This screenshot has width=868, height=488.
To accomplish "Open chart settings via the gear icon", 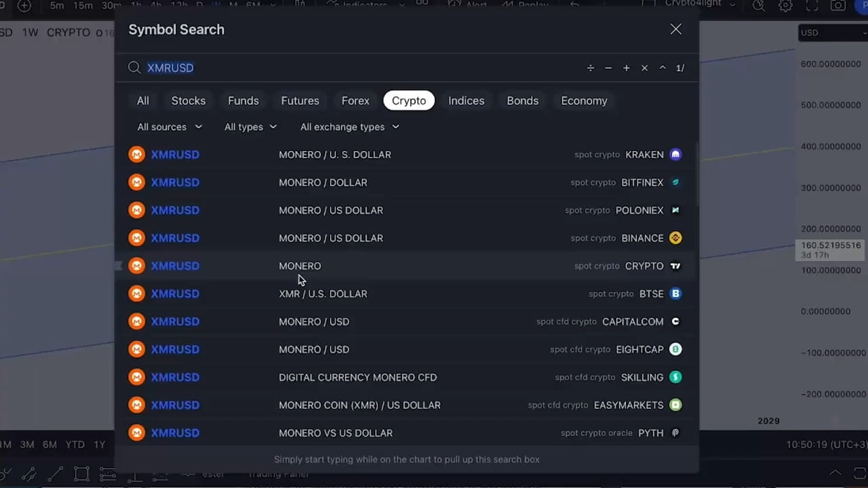I will tap(785, 5).
